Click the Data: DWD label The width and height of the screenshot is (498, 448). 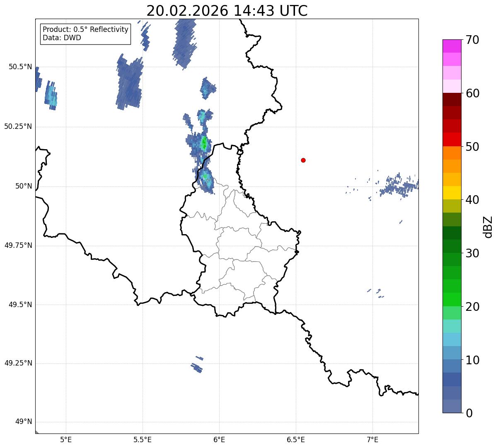tap(62, 38)
